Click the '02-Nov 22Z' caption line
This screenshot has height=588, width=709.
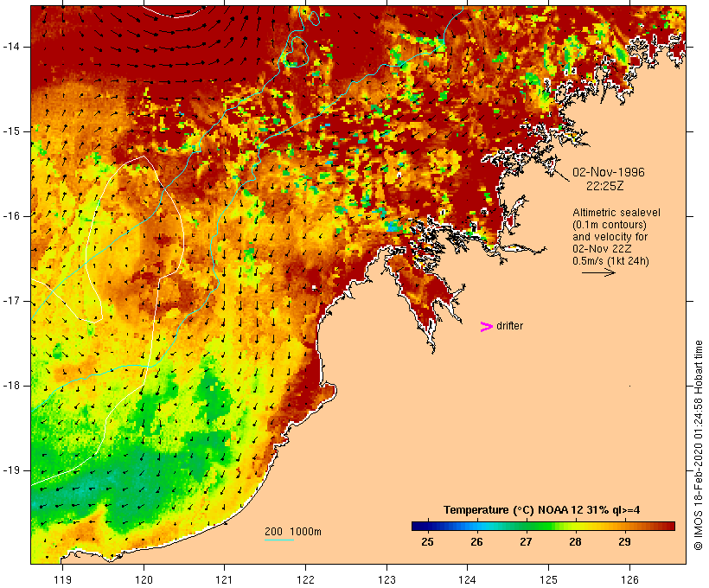[x=602, y=249]
